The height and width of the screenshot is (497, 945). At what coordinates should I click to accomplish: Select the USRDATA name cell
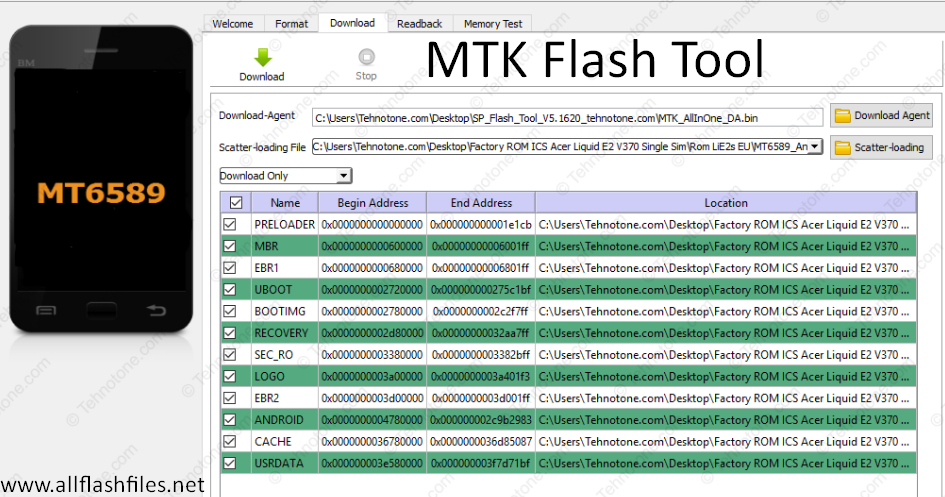[284, 463]
